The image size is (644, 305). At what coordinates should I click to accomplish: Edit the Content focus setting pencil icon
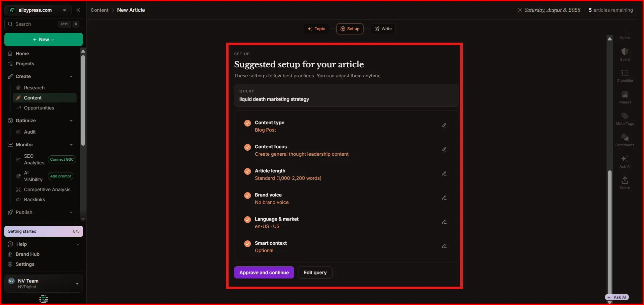(x=444, y=149)
